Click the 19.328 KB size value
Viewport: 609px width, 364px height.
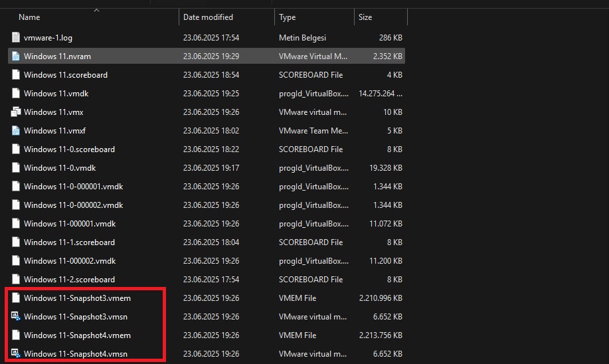[x=386, y=168]
